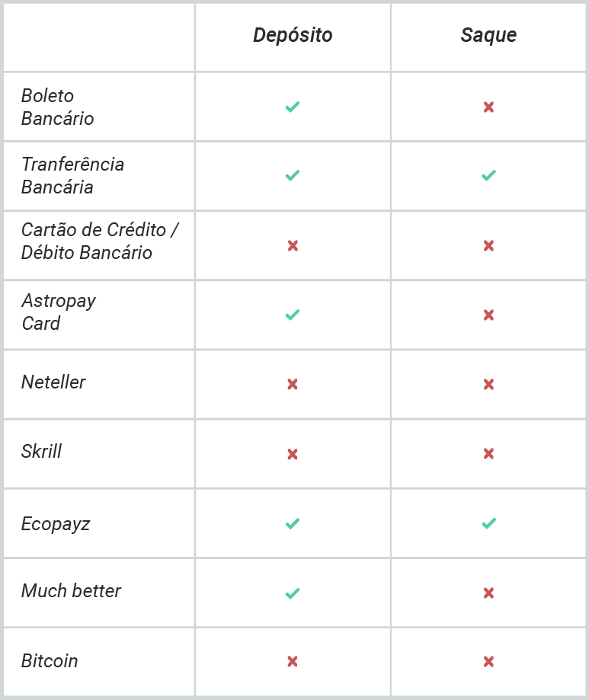Click the Bitcoin saque red X icon
This screenshot has width=589, height=700.
pyautogui.click(x=488, y=661)
